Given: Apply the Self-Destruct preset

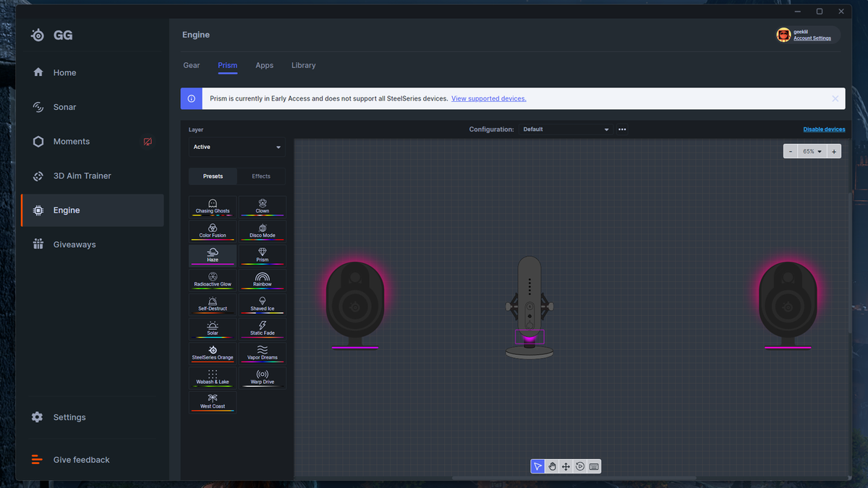Looking at the screenshot, I should (x=213, y=304).
